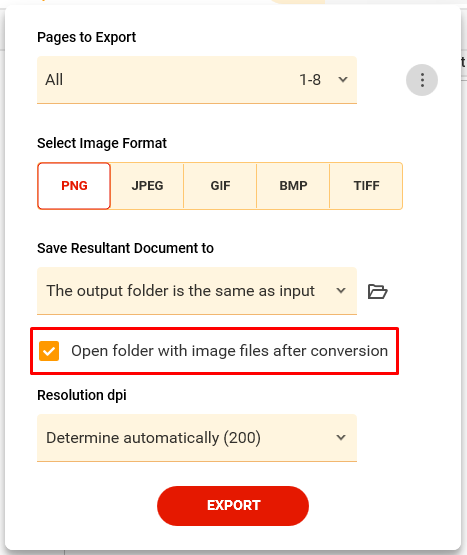Switch image format to TIFF
Image resolution: width=467 pixels, height=555 pixels.
(366, 186)
